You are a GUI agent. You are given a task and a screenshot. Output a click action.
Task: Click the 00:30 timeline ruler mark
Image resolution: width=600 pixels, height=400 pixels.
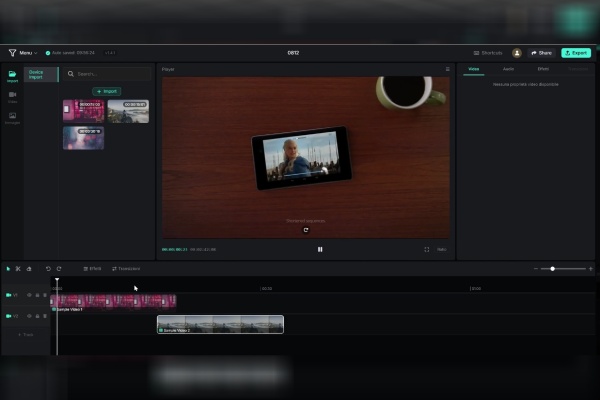(x=266, y=289)
